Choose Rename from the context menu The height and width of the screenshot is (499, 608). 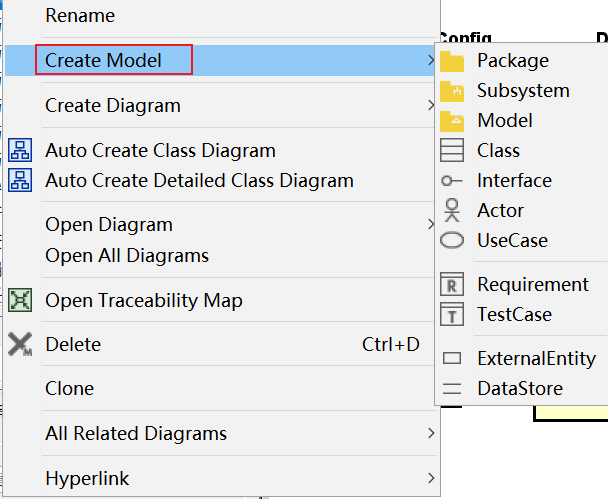80,16
